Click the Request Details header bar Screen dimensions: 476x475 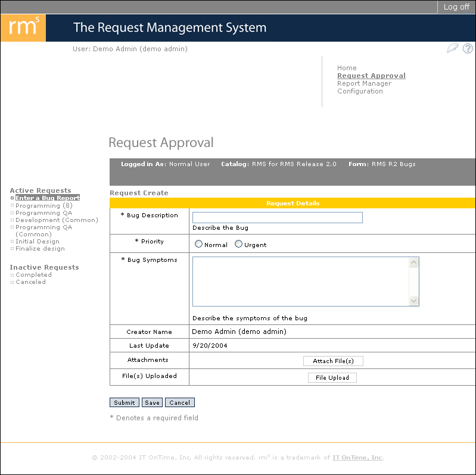coord(293,203)
